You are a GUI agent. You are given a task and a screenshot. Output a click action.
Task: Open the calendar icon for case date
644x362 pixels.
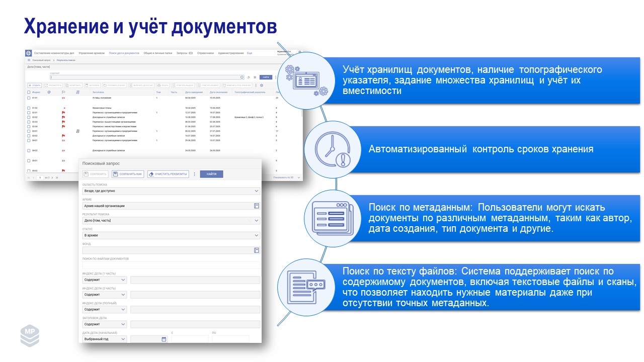pyautogui.click(x=164, y=339)
